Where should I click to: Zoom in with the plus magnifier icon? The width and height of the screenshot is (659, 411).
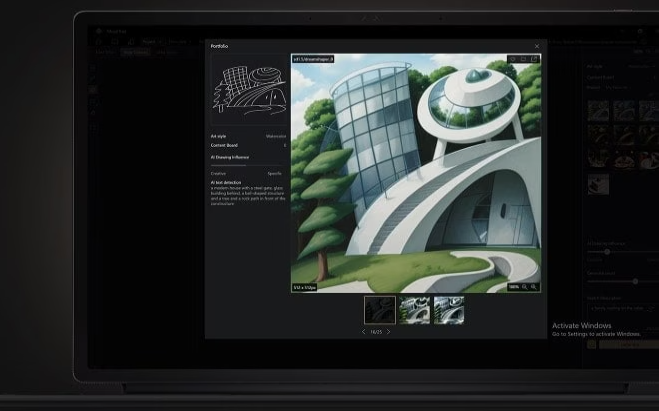pyautogui.click(x=534, y=287)
